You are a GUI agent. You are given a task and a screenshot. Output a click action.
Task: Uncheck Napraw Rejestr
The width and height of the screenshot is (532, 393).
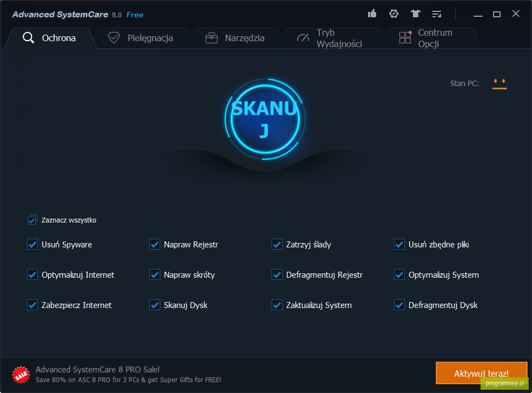pos(155,244)
